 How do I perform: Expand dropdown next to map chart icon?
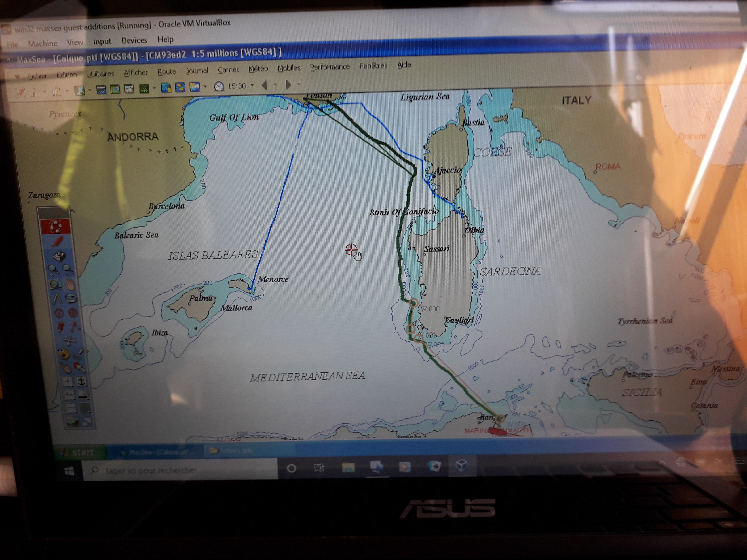[x=90, y=90]
